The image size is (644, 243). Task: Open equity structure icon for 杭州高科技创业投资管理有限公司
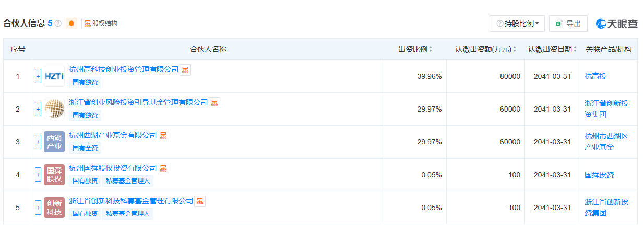185,70
